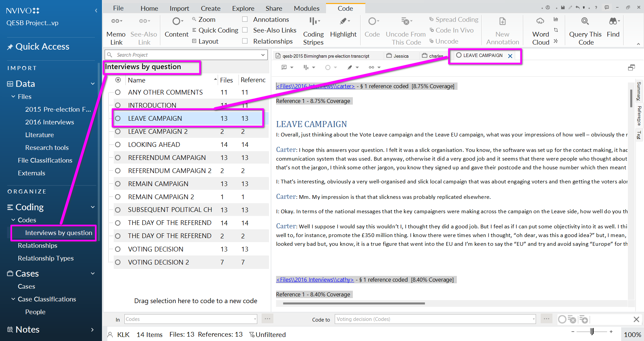Open the Files\2016 Interviews\cathy link
The image size is (644, 341).
315,280
